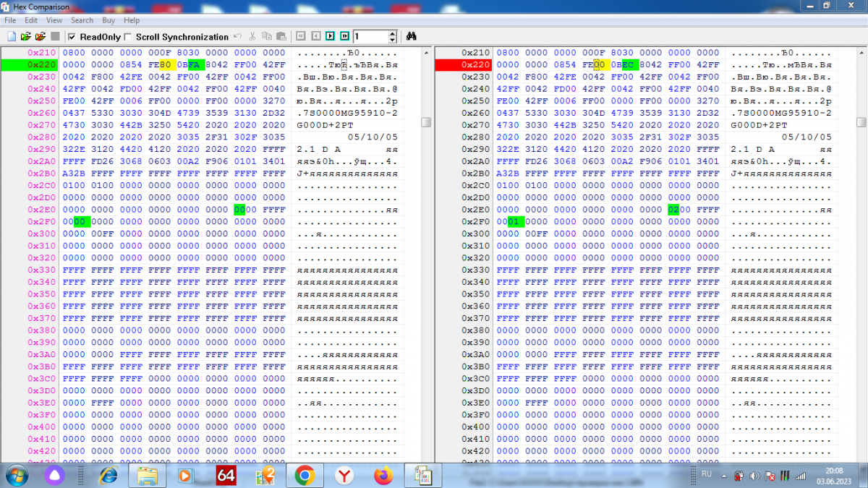Viewport: 868px width, 488px height.
Task: Open first file with the green folder icon
Action: click(x=26, y=36)
